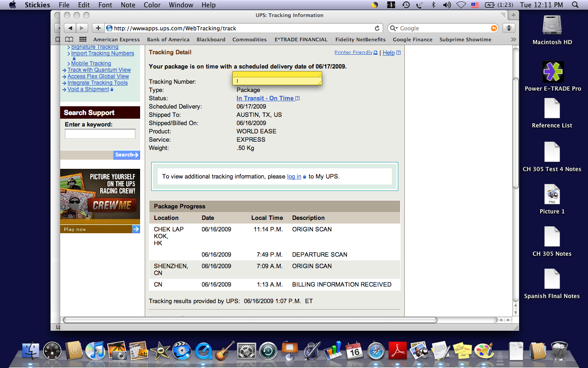Click the Safari compass in the Dock
The width and height of the screenshot is (588, 368).
376,351
